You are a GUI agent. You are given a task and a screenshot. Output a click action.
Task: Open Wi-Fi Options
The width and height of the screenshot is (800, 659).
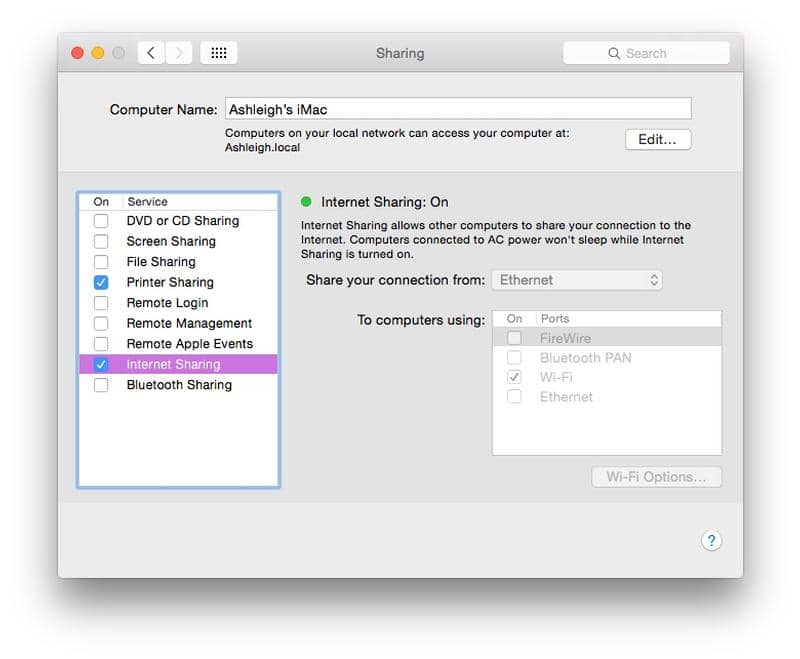pos(656,477)
